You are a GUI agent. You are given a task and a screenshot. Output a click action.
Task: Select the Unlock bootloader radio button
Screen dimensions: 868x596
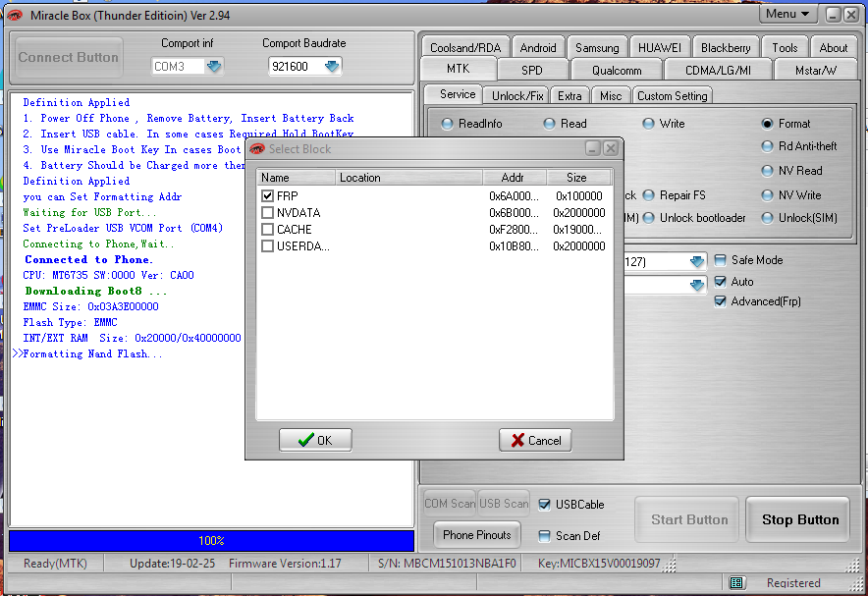click(649, 218)
